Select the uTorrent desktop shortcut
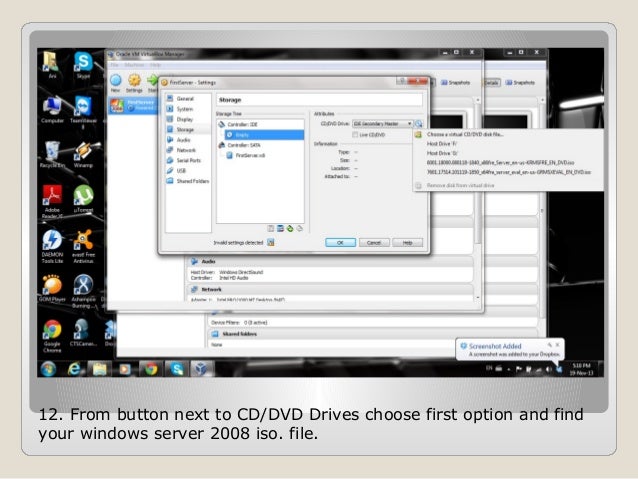 [x=83, y=199]
